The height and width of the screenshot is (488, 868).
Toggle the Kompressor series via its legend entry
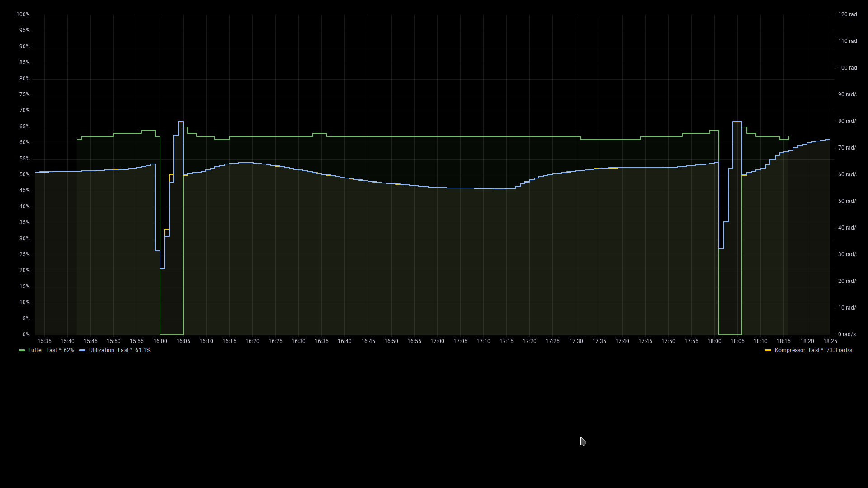789,350
